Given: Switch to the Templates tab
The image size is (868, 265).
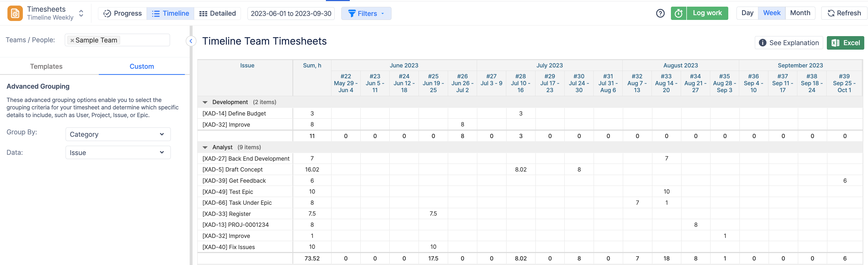Looking at the screenshot, I should pos(46,66).
